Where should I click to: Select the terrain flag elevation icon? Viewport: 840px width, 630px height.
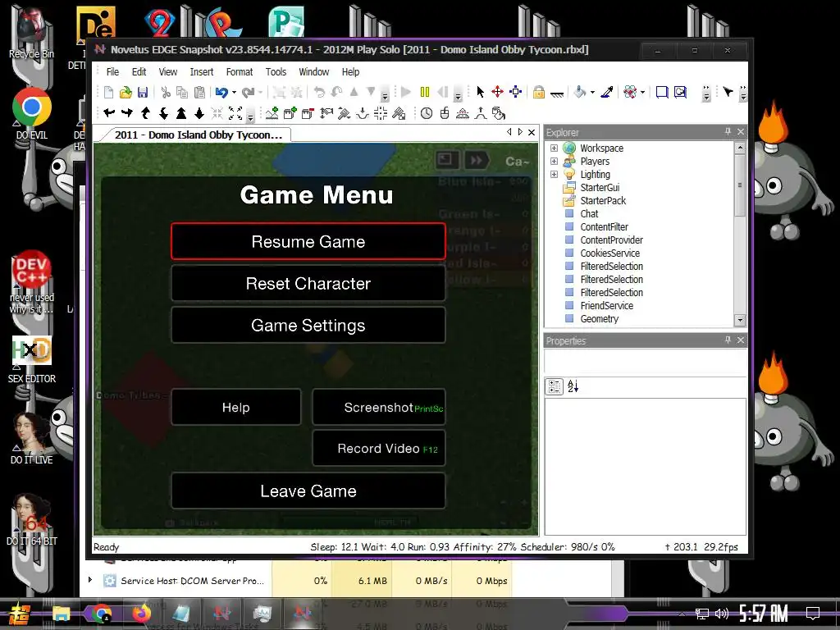point(326,113)
